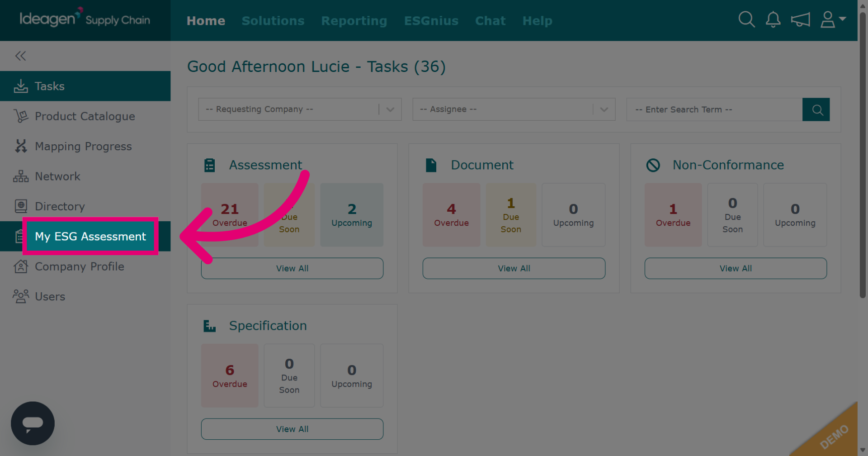Click the Mapping Progress icon
The height and width of the screenshot is (456, 868).
[x=21, y=146]
